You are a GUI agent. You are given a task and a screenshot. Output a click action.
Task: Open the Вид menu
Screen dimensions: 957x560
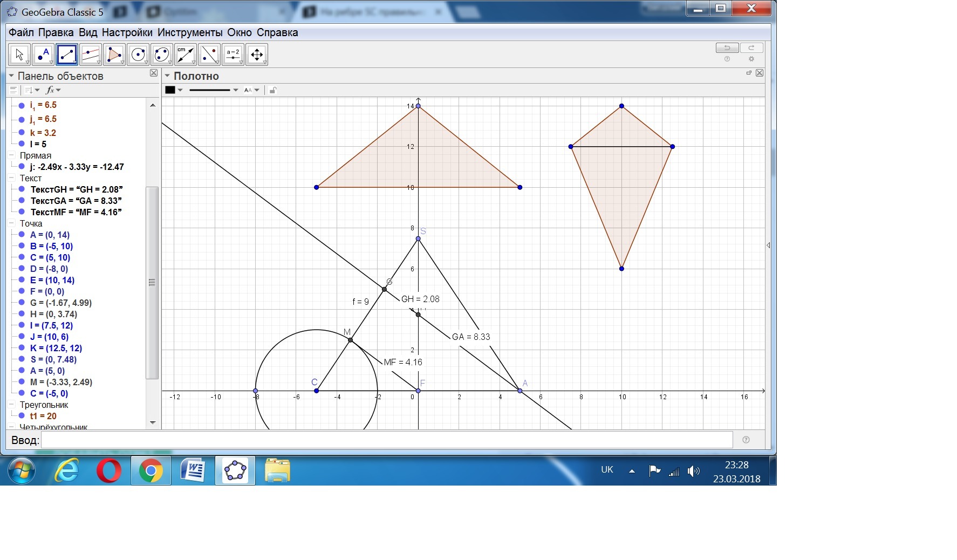(88, 32)
